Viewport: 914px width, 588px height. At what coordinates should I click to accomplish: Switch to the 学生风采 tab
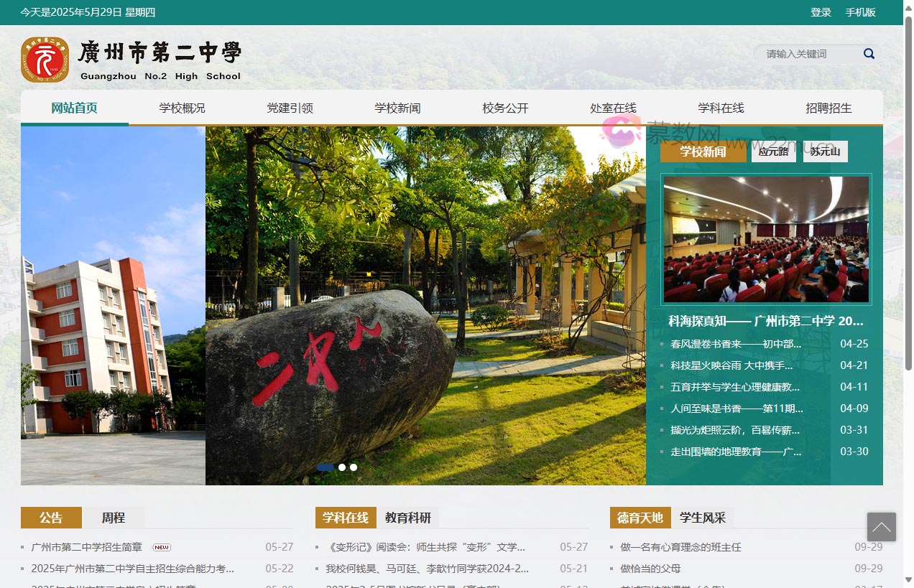(x=703, y=518)
